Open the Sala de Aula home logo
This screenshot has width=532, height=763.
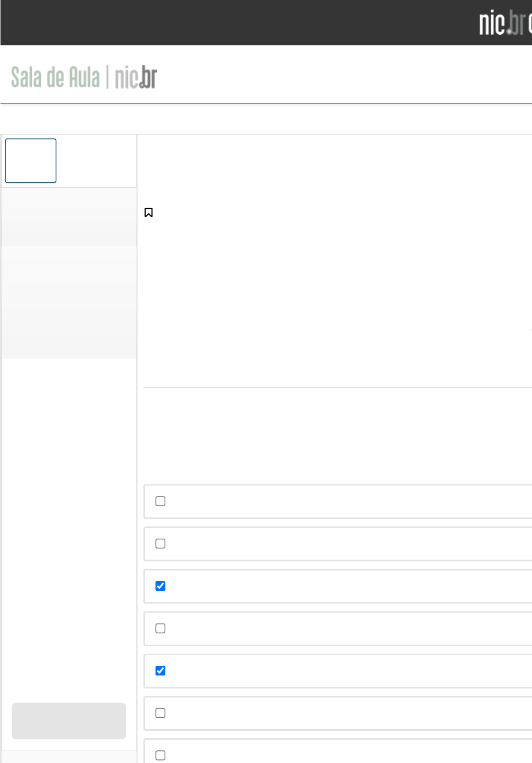coord(84,78)
